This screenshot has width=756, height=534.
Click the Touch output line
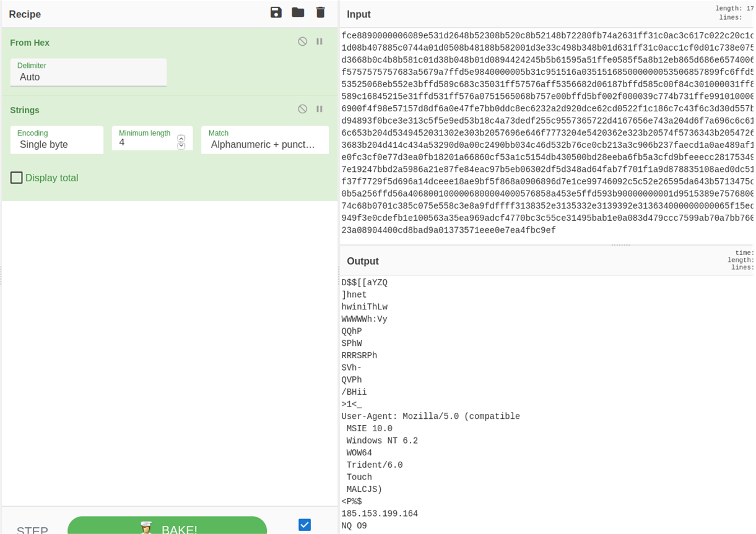[x=359, y=477]
